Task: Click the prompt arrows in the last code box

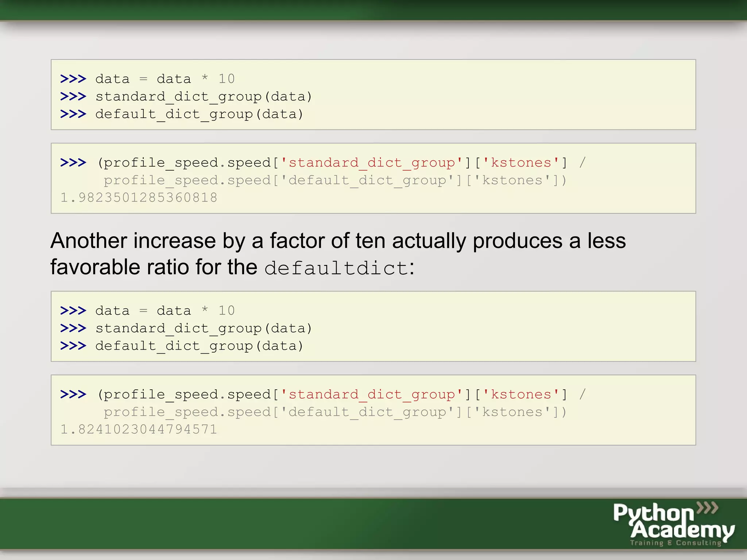Action: [73, 394]
